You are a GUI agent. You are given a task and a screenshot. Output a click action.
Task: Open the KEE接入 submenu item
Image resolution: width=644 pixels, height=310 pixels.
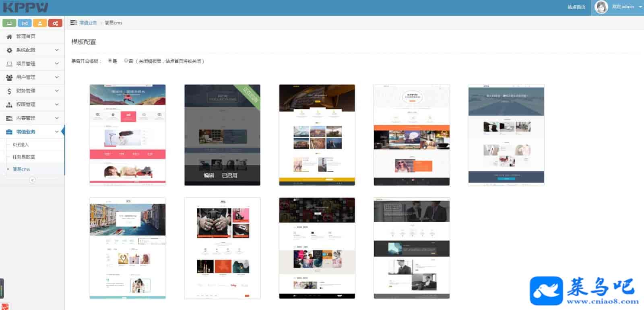click(21, 145)
